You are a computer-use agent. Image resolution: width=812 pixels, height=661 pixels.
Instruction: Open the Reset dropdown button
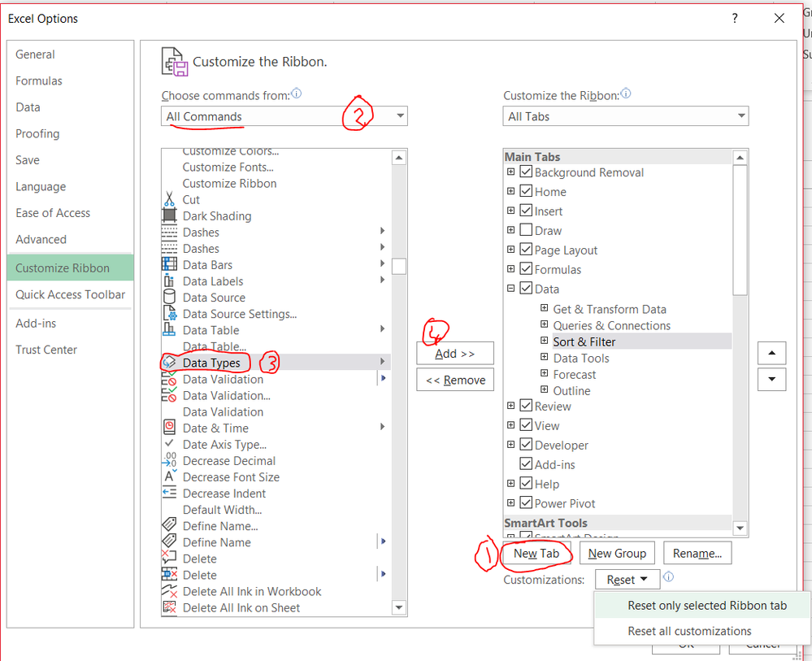pyautogui.click(x=627, y=580)
